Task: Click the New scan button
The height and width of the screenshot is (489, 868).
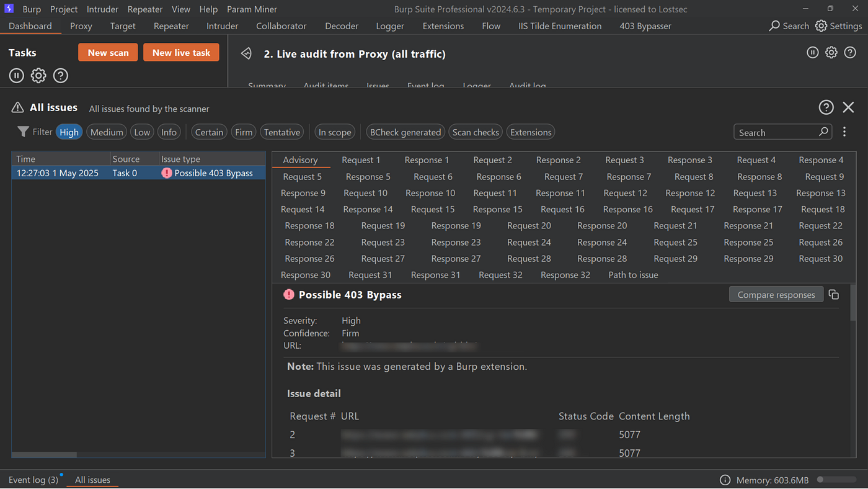Action: point(108,53)
